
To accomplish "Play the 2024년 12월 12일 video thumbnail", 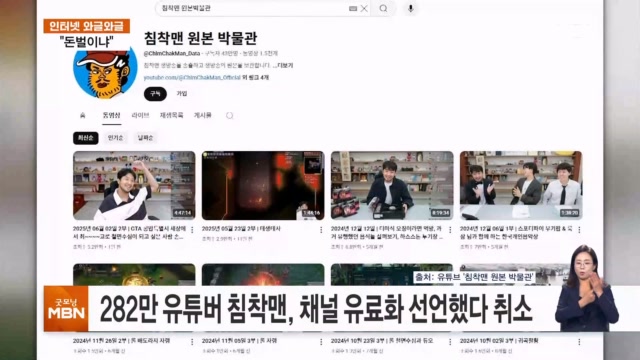I will tap(392, 186).
